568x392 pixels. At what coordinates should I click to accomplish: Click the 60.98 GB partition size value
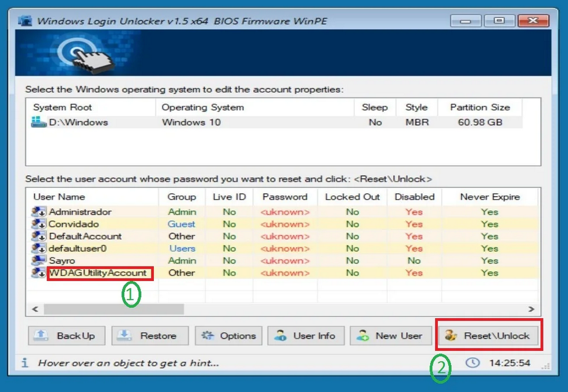480,122
